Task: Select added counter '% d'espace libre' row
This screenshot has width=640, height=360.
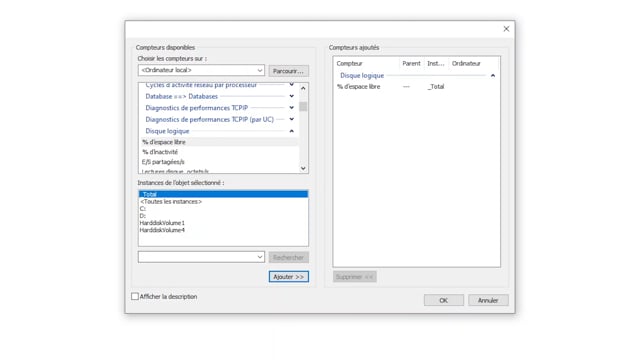Action: click(x=416, y=87)
